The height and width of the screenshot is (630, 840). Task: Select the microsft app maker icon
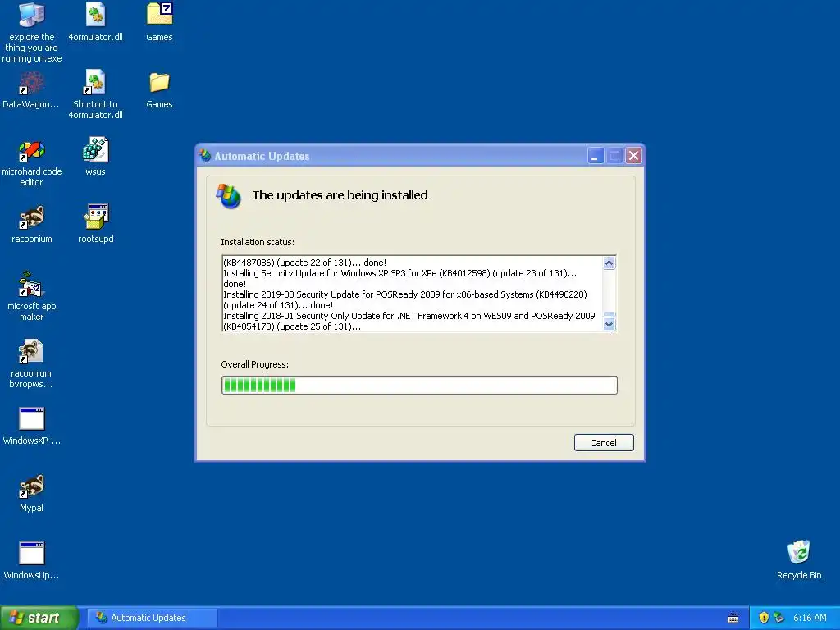(x=32, y=285)
